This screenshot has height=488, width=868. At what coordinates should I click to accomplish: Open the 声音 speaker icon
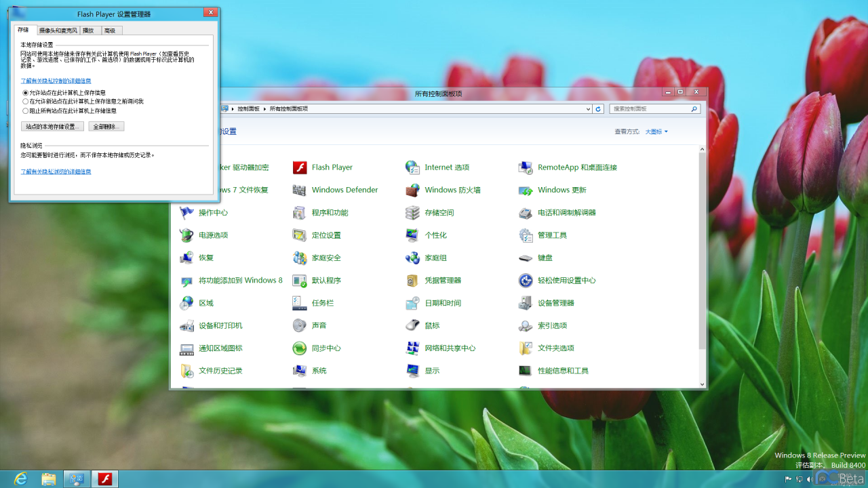pos(300,325)
